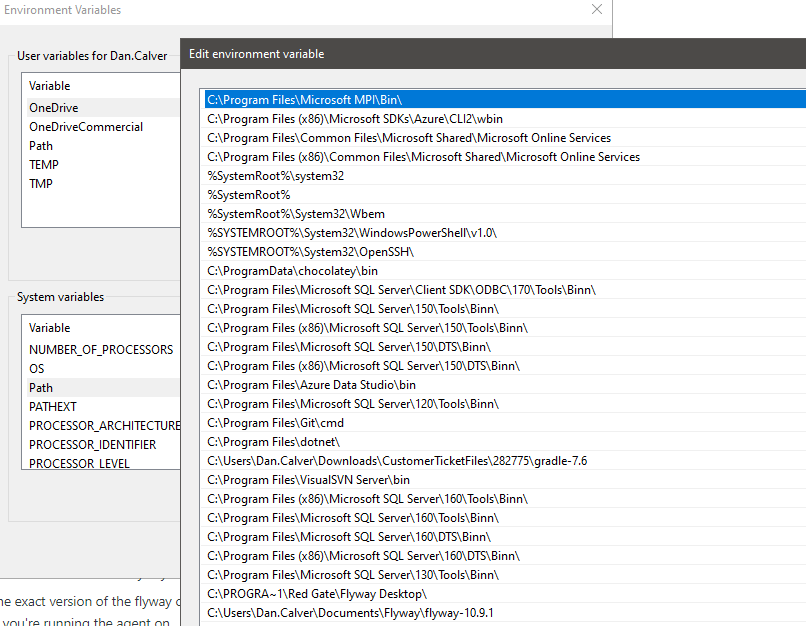Select the Red Gate\Flyway Desktop\ entry

(505, 594)
